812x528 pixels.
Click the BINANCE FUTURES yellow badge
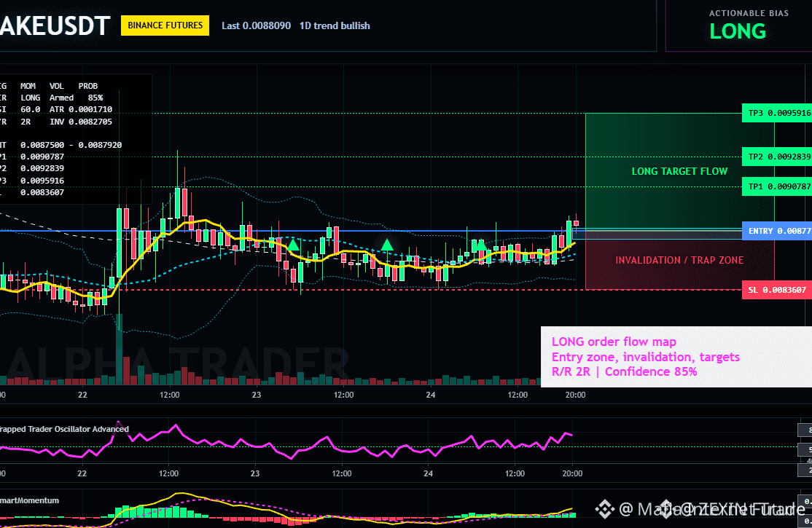coord(165,25)
